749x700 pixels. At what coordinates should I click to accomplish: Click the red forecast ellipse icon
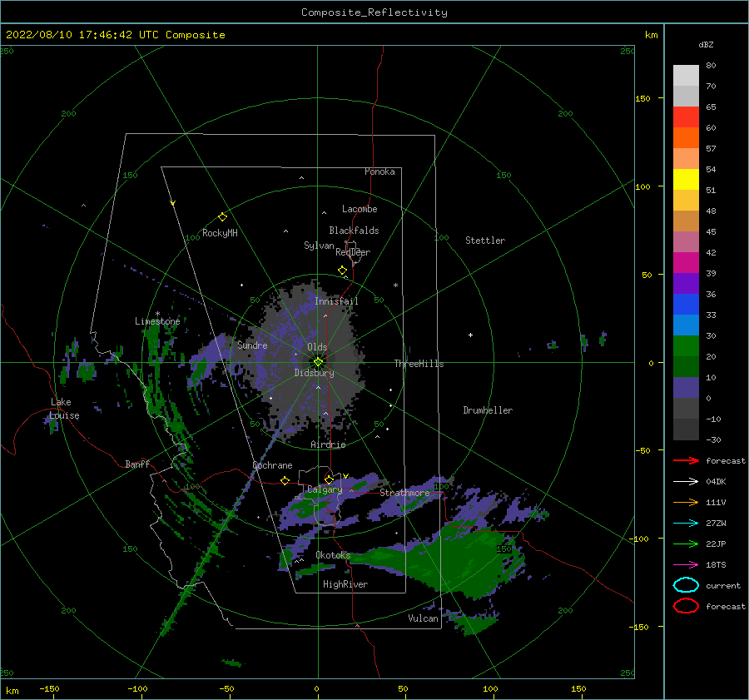[686, 606]
